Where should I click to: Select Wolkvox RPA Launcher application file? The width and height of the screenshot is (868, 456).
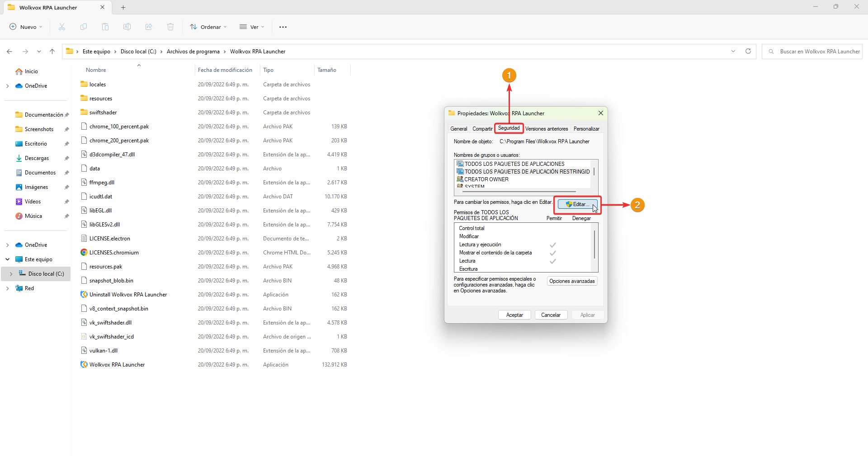(117, 365)
